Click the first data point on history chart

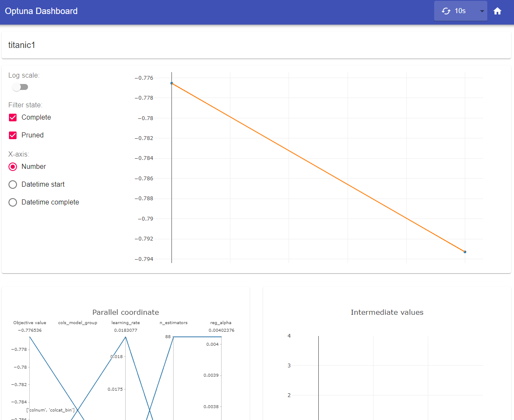pos(171,83)
